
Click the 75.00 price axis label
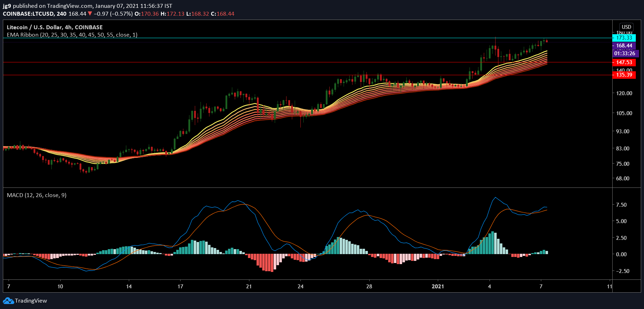click(623, 164)
